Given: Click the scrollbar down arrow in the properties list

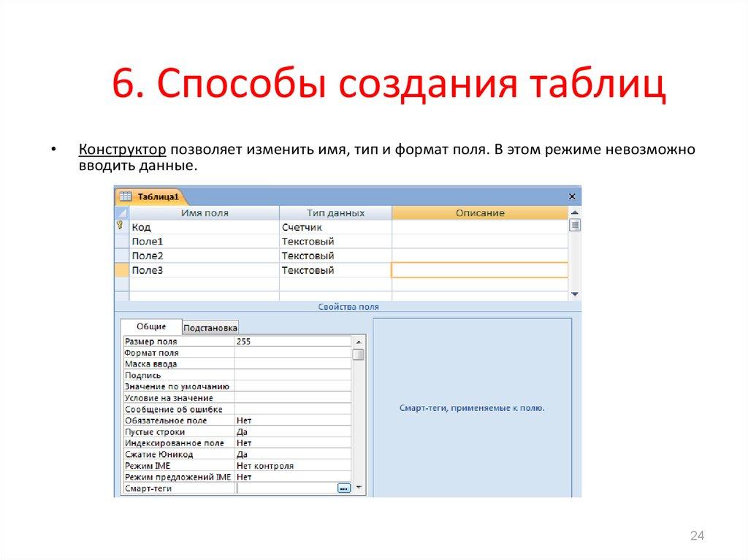Looking at the screenshot, I should point(357,487).
